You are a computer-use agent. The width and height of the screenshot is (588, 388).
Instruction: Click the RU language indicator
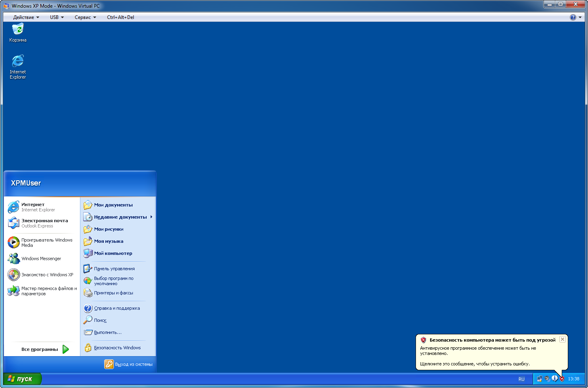coord(521,379)
